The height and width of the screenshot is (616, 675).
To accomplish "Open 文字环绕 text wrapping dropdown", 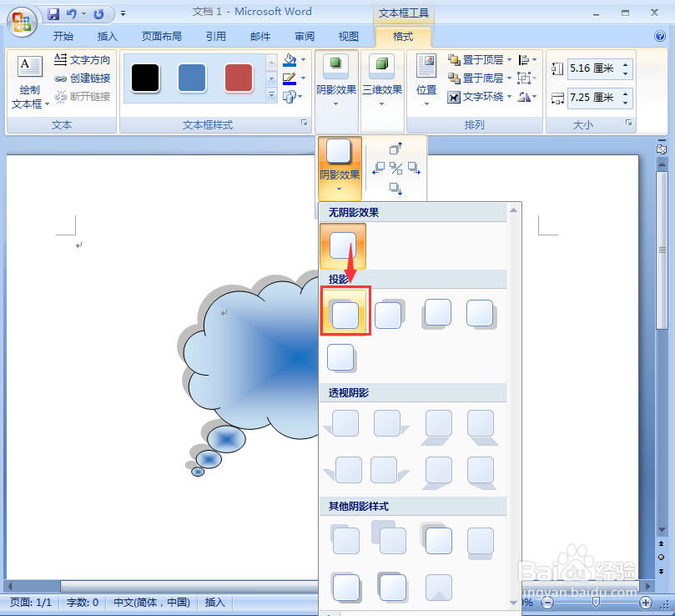I will [479, 97].
